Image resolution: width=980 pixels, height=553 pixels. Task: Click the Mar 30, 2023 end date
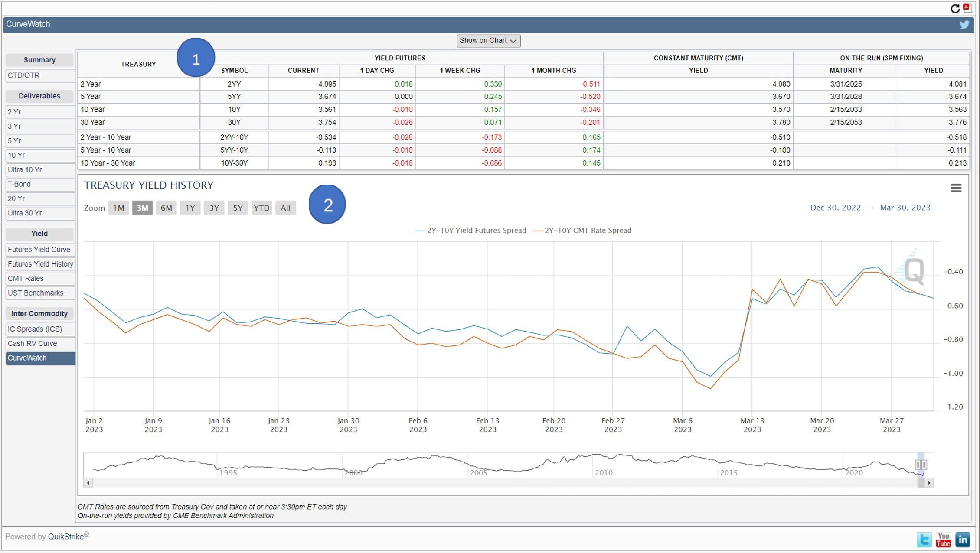pyautogui.click(x=905, y=208)
